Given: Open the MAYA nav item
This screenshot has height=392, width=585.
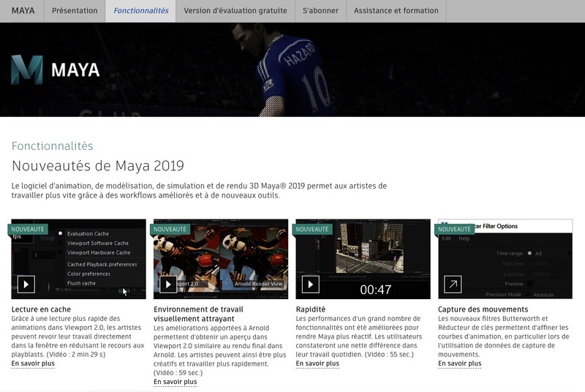Looking at the screenshot, I should click(x=23, y=11).
